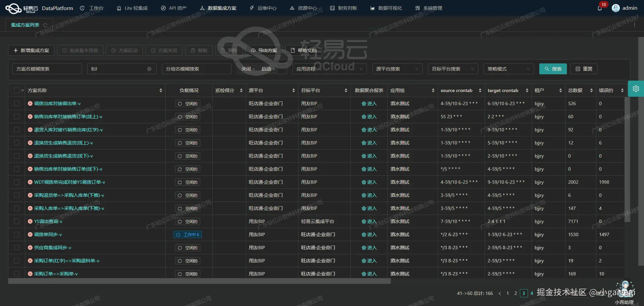Focus the 分组名模糊搜索 input

(197, 69)
